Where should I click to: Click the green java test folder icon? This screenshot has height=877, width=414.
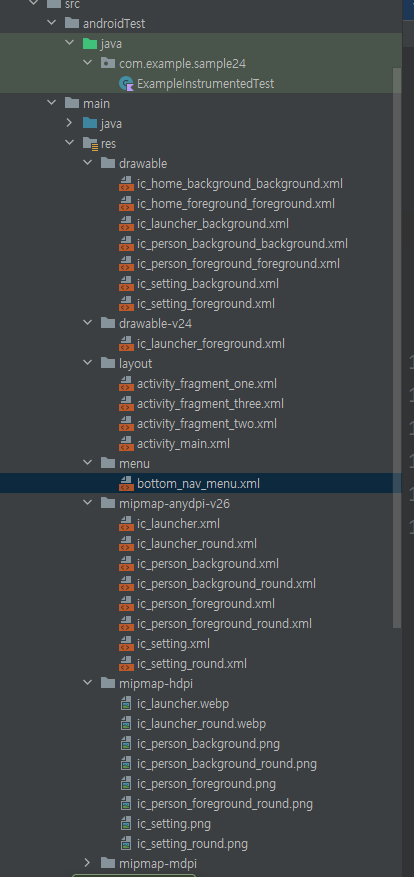pos(90,43)
